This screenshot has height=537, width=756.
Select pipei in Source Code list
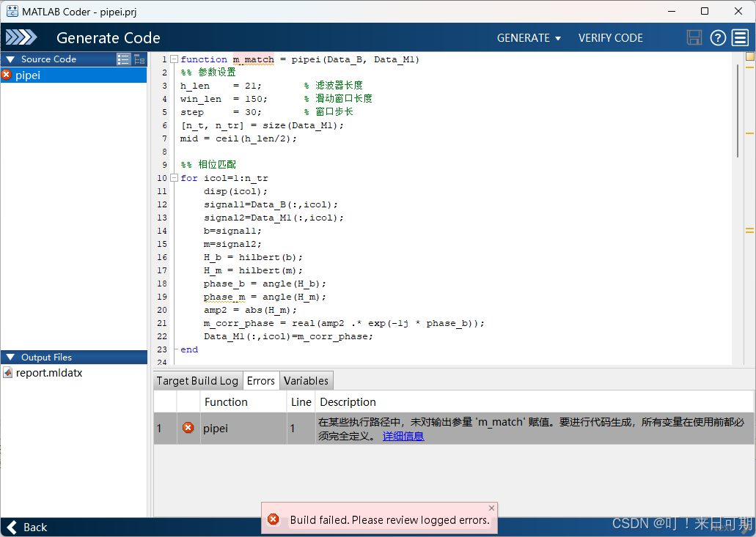click(x=74, y=75)
